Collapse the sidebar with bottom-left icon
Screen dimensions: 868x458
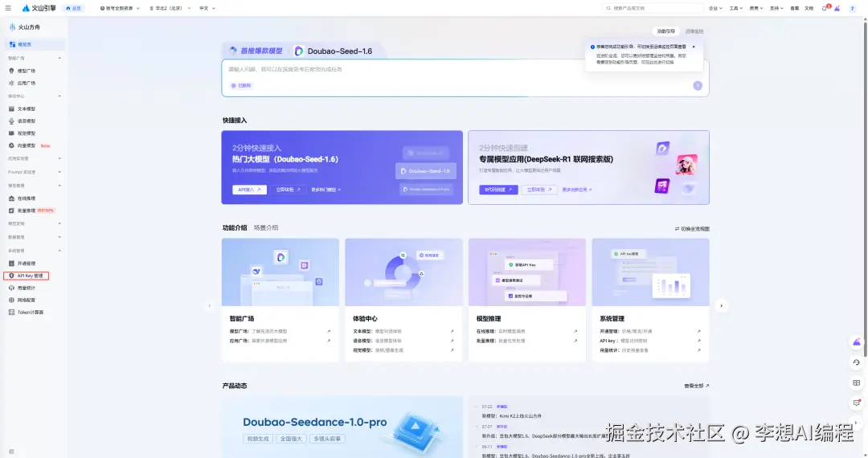[11, 452]
